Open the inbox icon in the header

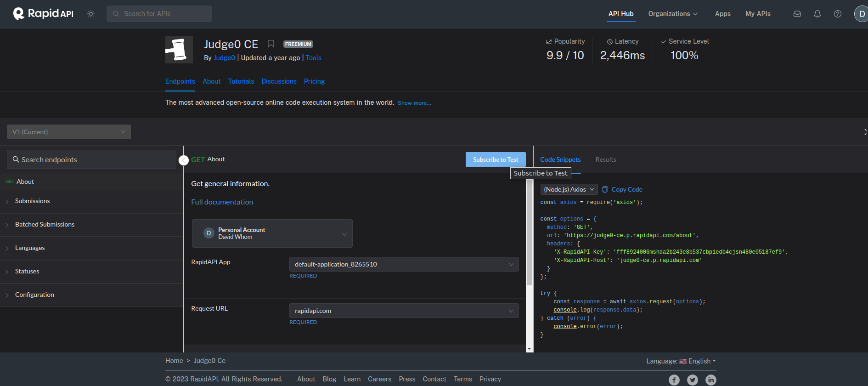[797, 14]
